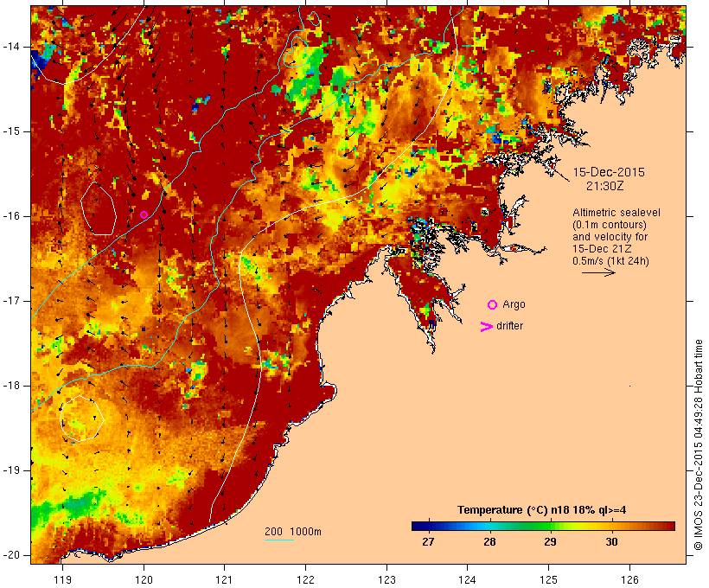Click the '-17' latitude axis label
Screen dimensions: 709x588
pyautogui.click(x=10, y=301)
